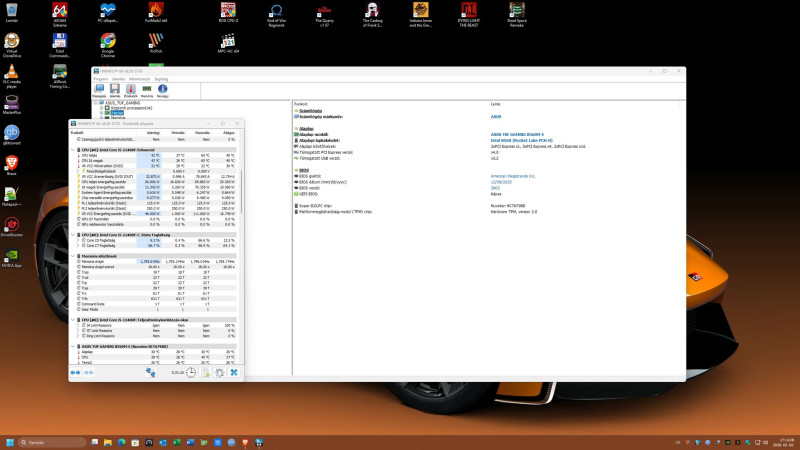Image resolution: width=800 pixels, height=450 pixels.
Task: Open sensor settings gear icon
Action: click(x=219, y=373)
